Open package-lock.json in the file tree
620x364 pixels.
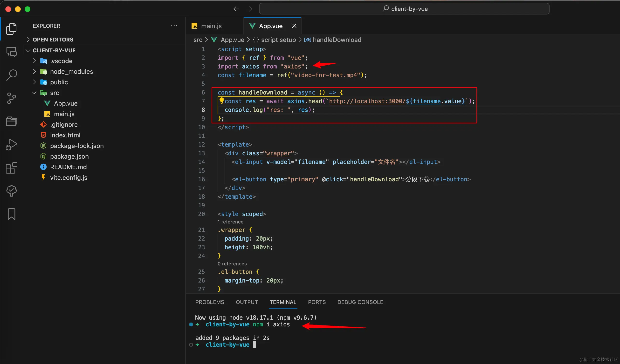(77, 146)
